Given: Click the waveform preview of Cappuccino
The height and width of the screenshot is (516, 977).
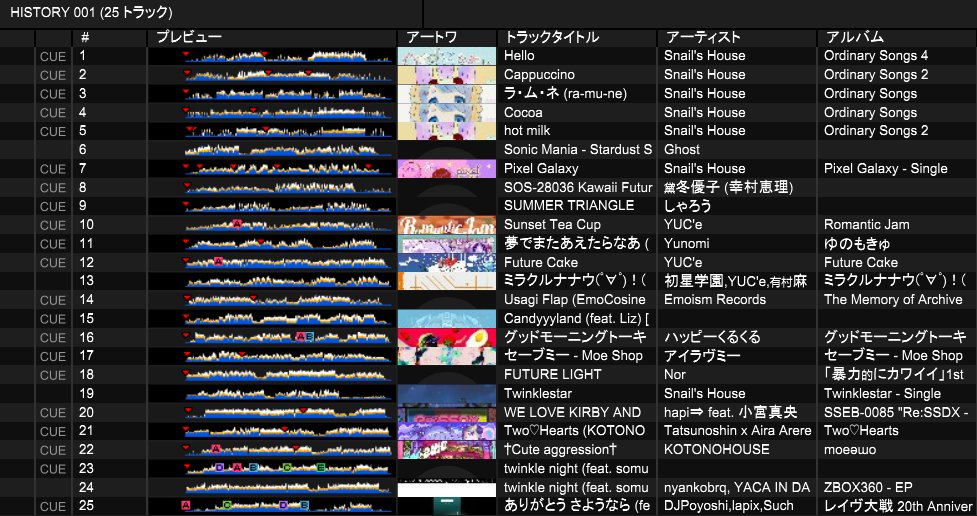Looking at the screenshot, I should [288, 75].
